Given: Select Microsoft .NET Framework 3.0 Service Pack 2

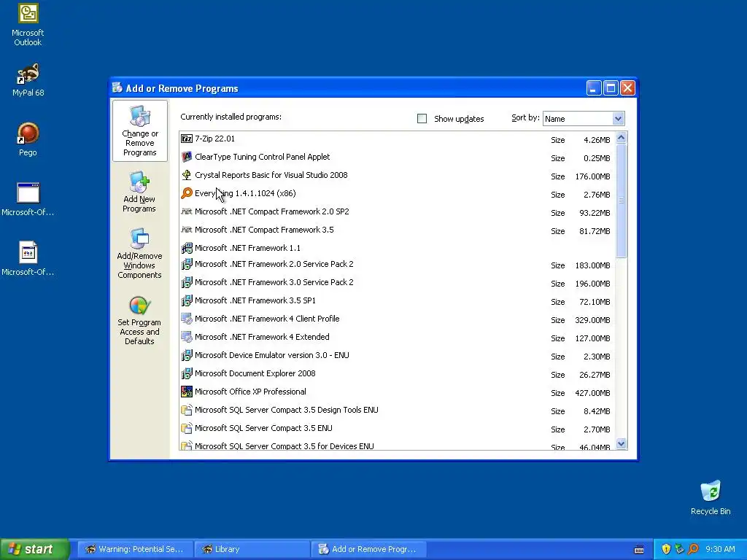Looking at the screenshot, I should (397, 283).
